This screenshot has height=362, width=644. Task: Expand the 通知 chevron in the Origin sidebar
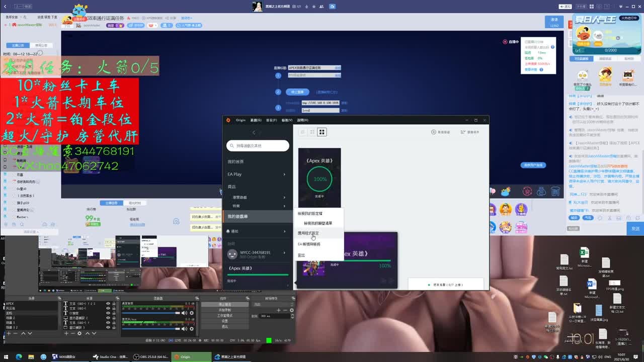[x=284, y=231]
